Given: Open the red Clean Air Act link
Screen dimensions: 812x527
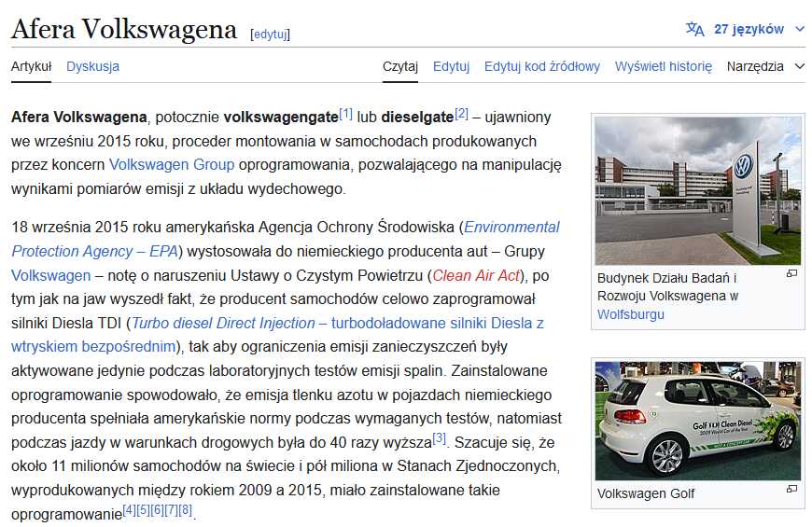Looking at the screenshot, I should (x=476, y=275).
